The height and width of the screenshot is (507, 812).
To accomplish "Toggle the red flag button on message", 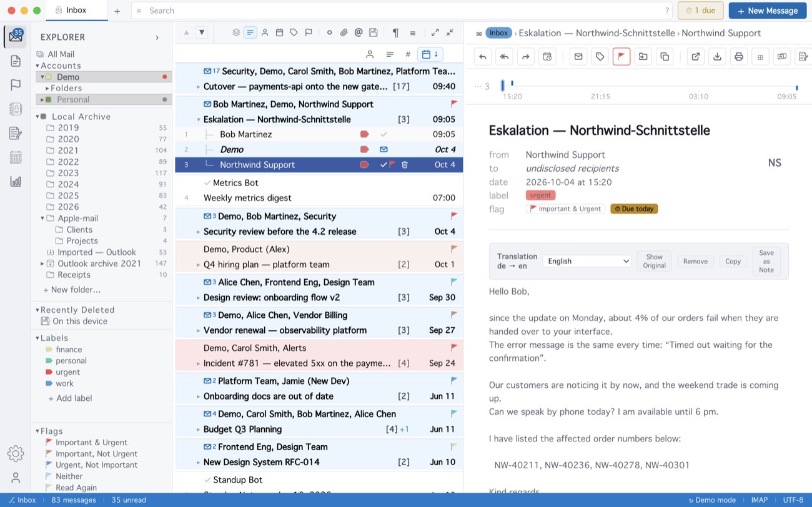I will (621, 57).
